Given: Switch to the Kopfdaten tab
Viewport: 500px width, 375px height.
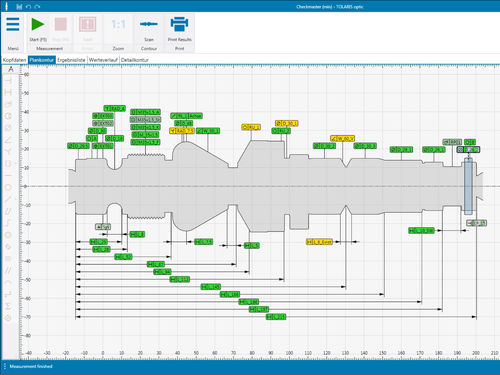Looking at the screenshot, I should (14, 60).
